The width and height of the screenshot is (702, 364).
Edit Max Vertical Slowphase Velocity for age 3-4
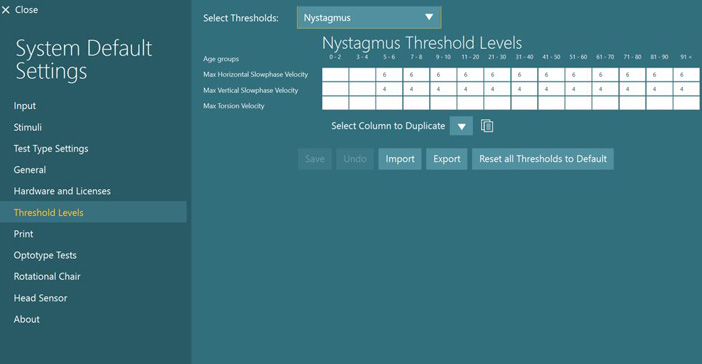pyautogui.click(x=362, y=89)
